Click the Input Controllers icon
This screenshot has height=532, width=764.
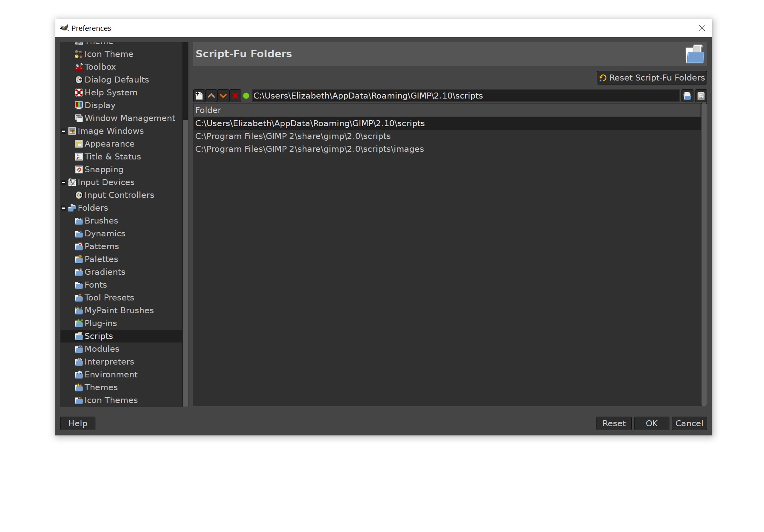(x=79, y=195)
